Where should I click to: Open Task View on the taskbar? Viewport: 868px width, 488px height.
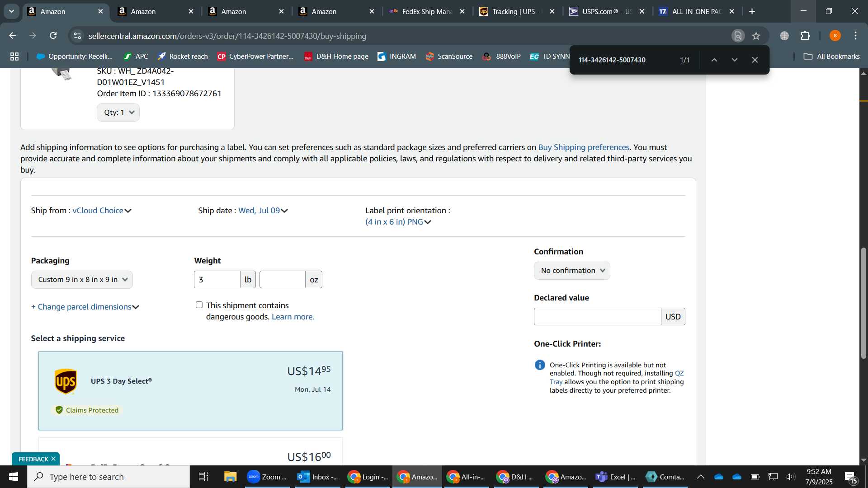pyautogui.click(x=203, y=477)
